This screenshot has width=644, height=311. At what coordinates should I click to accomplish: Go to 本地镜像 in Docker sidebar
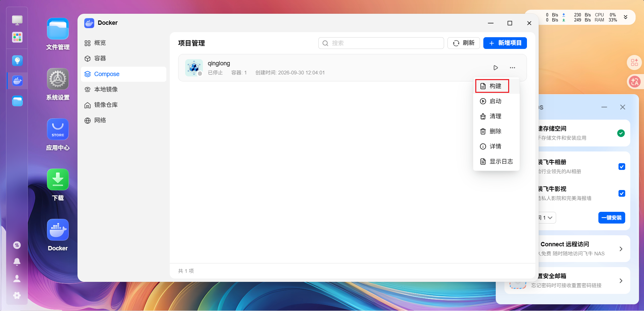point(123,89)
